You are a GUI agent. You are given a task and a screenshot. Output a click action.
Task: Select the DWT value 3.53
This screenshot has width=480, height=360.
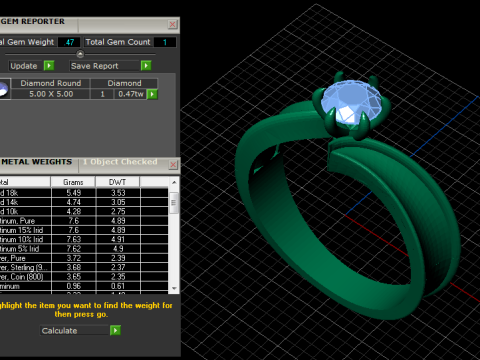click(118, 193)
